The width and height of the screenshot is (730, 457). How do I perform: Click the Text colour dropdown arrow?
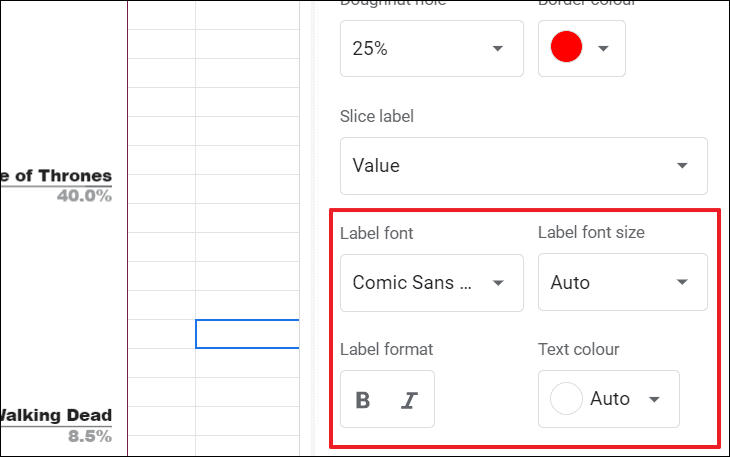coord(654,399)
